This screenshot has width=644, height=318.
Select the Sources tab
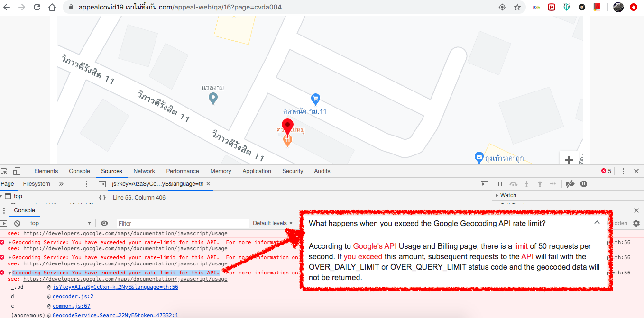[x=111, y=171]
